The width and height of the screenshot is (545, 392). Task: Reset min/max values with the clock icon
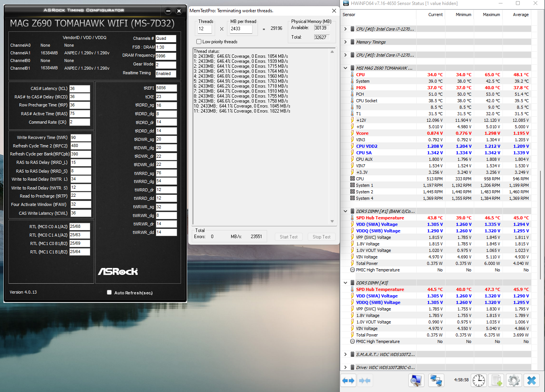(478, 381)
